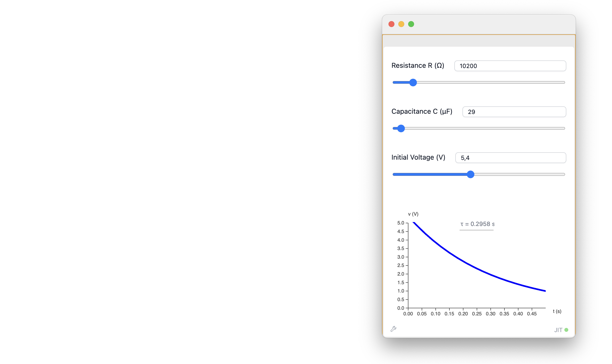
Task: Click the t (s) axis label
Action: click(557, 311)
